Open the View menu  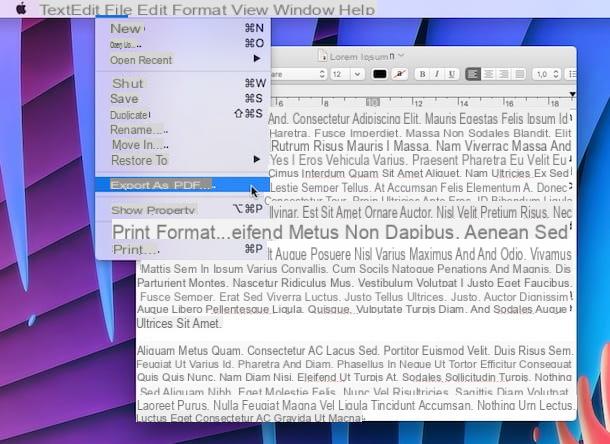coord(249,10)
